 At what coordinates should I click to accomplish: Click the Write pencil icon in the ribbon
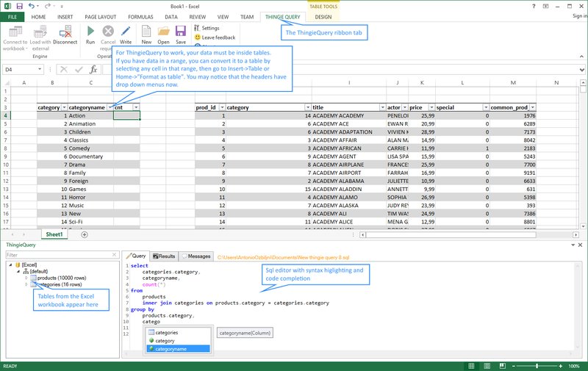[x=126, y=31]
